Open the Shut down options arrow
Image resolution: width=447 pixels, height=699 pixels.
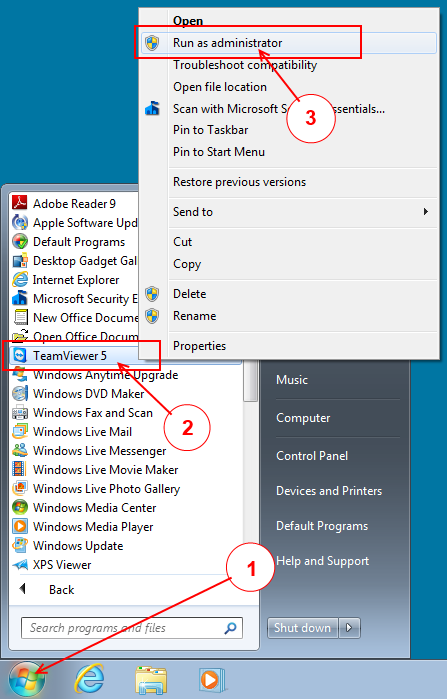(349, 628)
